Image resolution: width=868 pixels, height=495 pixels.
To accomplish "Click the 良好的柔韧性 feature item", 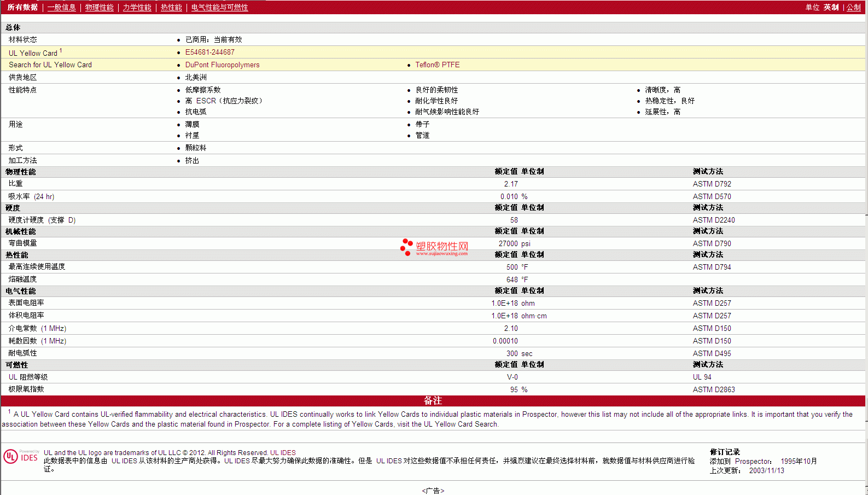I will click(436, 90).
